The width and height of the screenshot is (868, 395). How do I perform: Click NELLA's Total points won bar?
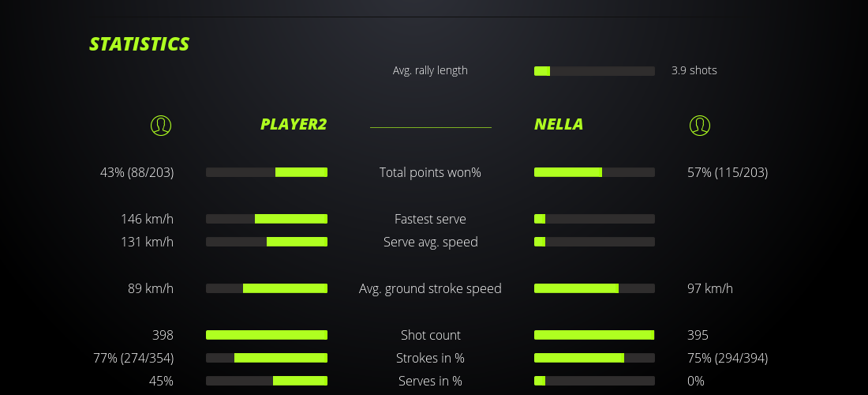click(x=594, y=172)
